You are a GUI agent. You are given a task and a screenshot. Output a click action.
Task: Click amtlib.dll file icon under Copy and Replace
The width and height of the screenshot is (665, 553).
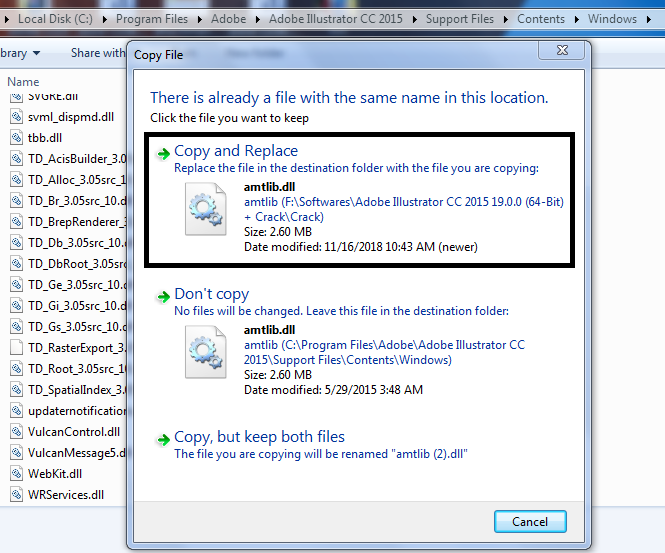click(206, 209)
